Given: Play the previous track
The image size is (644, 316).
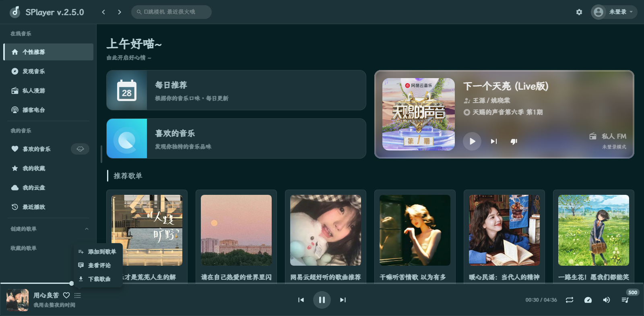Looking at the screenshot, I should coord(301,300).
